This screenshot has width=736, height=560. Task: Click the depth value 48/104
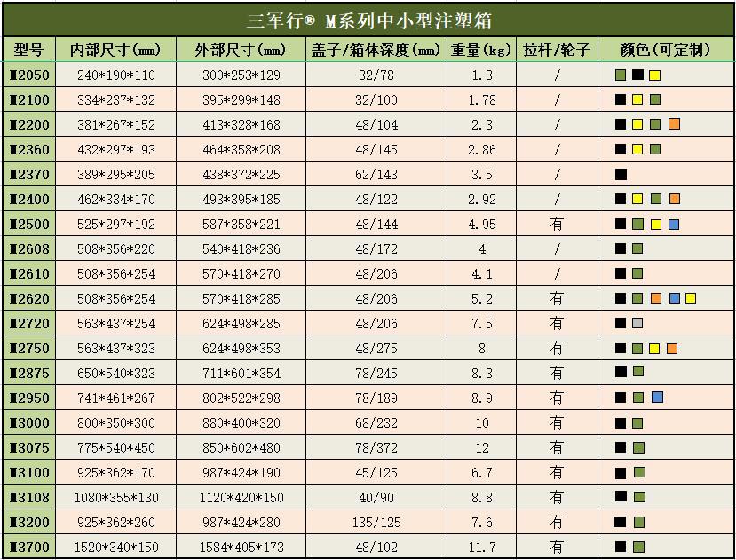(x=376, y=125)
